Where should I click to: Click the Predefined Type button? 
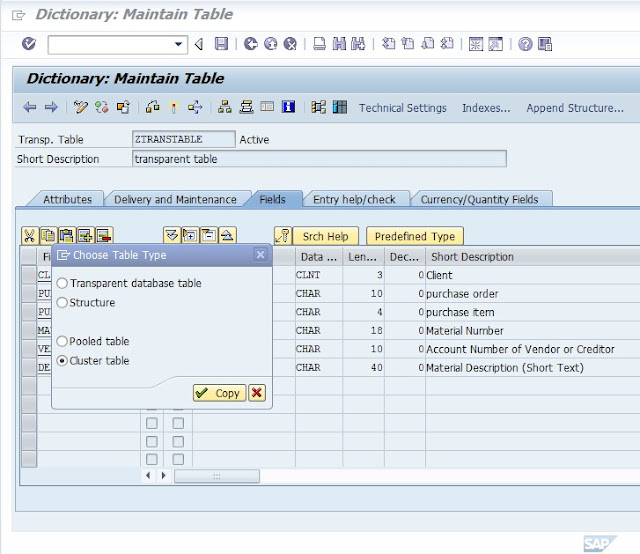tap(415, 236)
